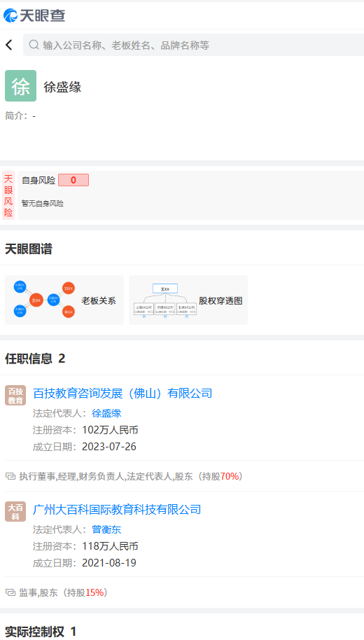This screenshot has height=640, width=364.
Task: Click 暂无自身风险 text
Action: tap(43, 203)
